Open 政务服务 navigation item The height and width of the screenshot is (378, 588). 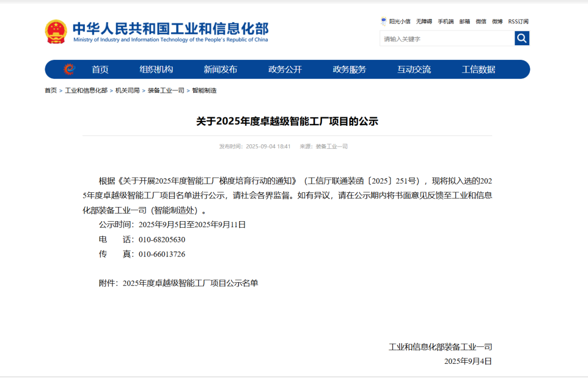[x=350, y=69]
